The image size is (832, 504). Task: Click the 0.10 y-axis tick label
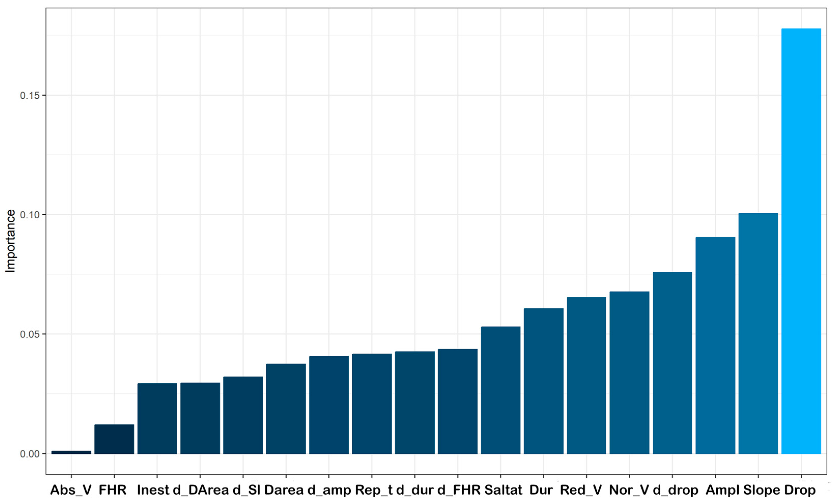[29, 215]
